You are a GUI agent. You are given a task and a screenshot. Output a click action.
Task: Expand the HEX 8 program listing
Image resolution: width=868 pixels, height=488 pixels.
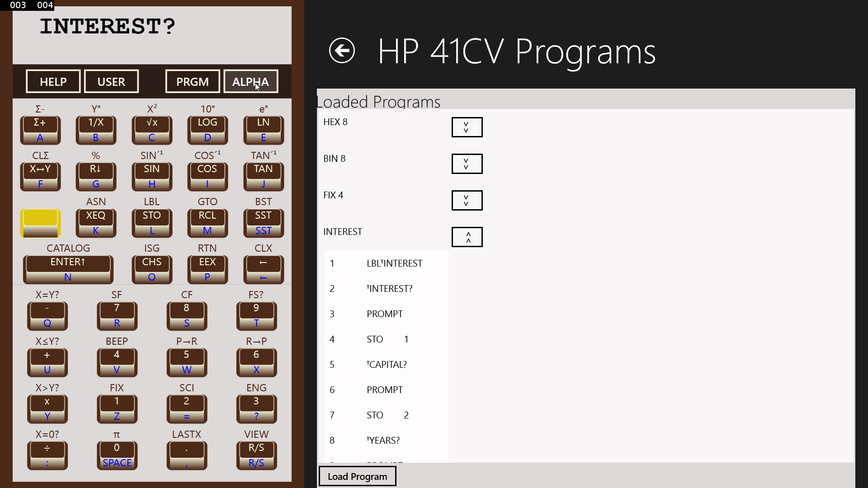coord(467,127)
